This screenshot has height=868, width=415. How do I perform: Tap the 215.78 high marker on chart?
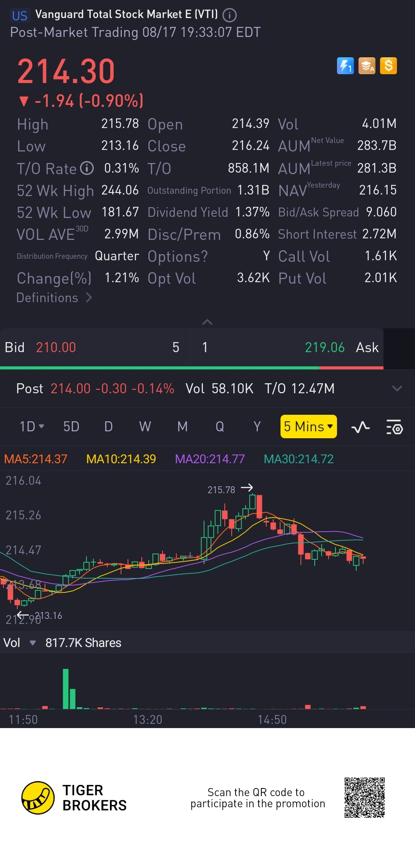[221, 490]
